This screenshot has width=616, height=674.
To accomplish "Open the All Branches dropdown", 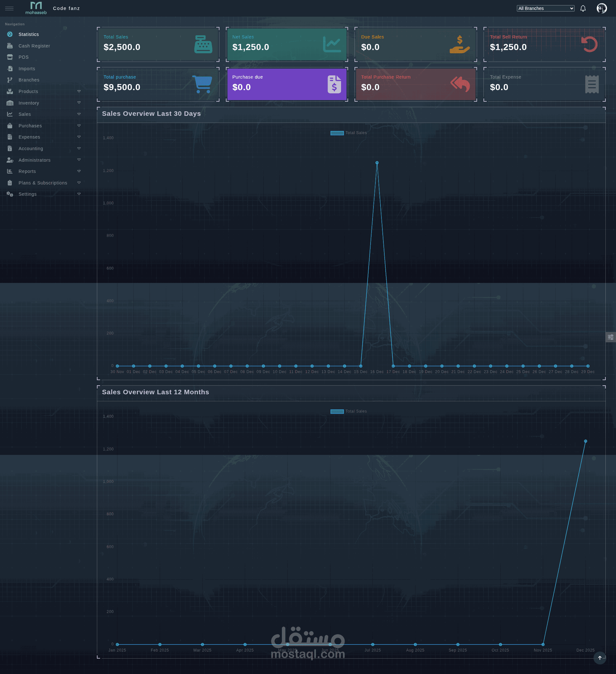I will tap(545, 8).
